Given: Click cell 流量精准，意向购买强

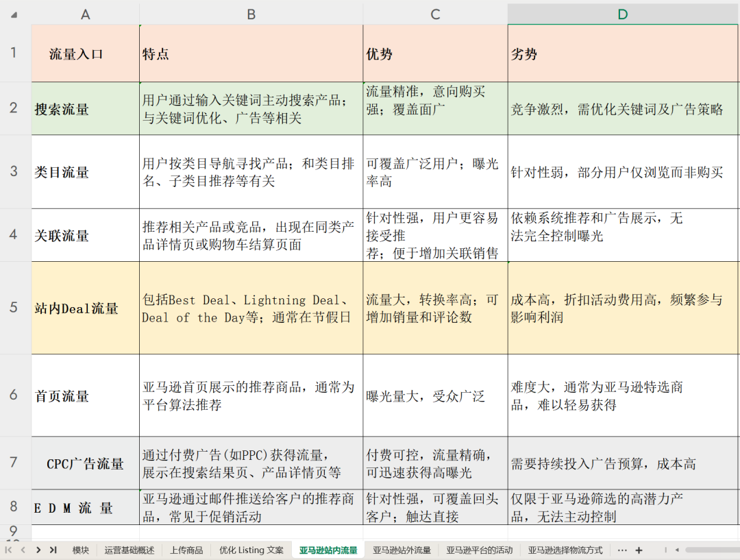Looking at the screenshot, I should coord(435,108).
